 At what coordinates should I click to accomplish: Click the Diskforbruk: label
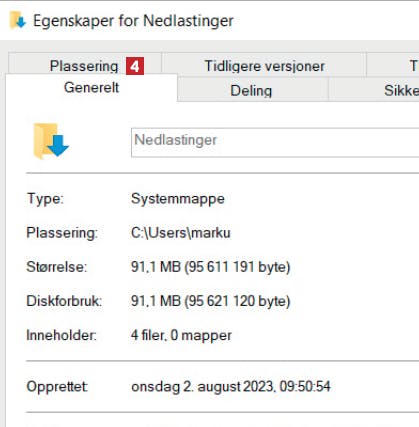64,301
